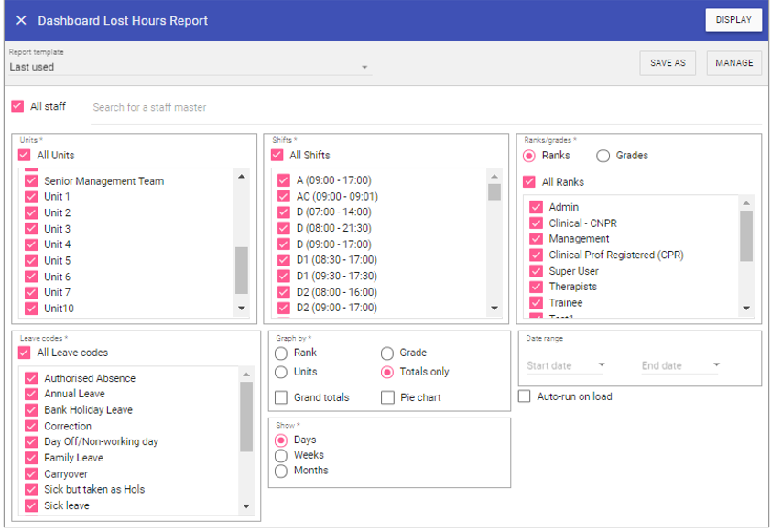Close the Dashboard Lost Hours Report dialog
The width and height of the screenshot is (771, 532).
tap(21, 20)
